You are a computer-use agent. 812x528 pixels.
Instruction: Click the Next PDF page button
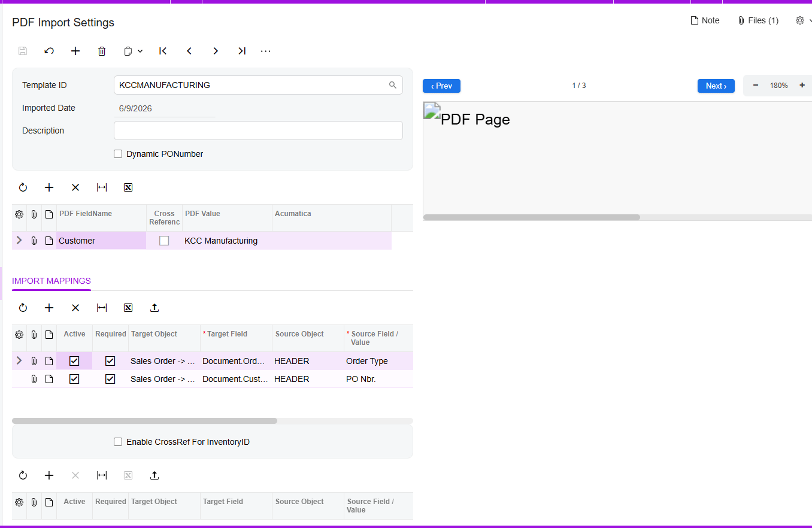click(x=716, y=86)
